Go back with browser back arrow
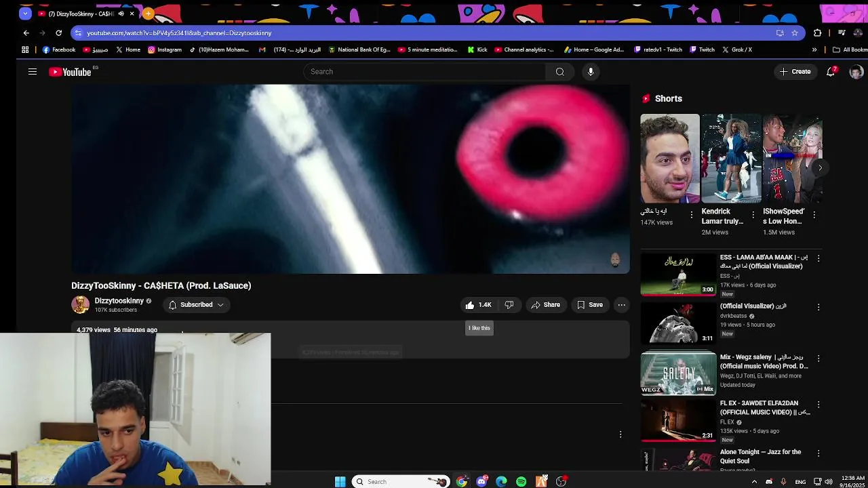 point(26,33)
